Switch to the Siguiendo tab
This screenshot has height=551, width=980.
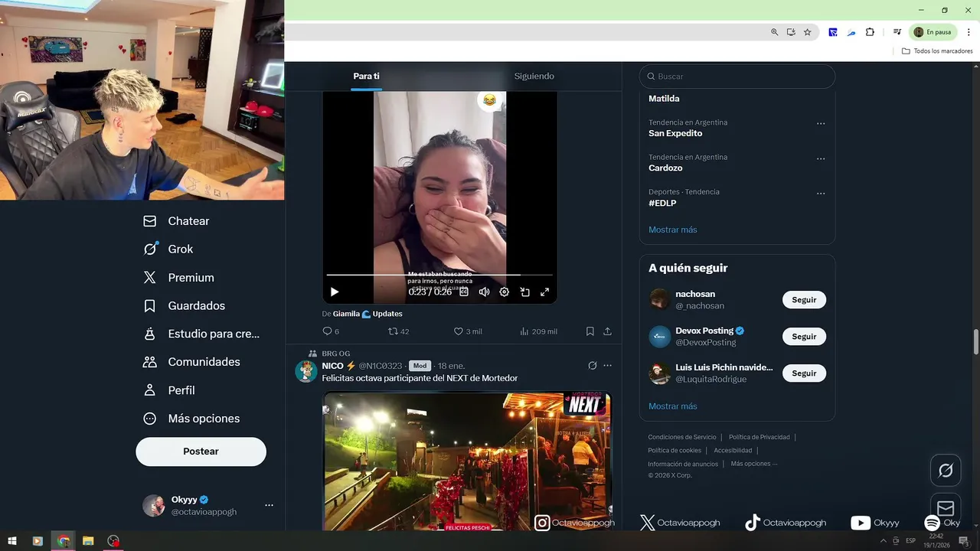pos(534,76)
